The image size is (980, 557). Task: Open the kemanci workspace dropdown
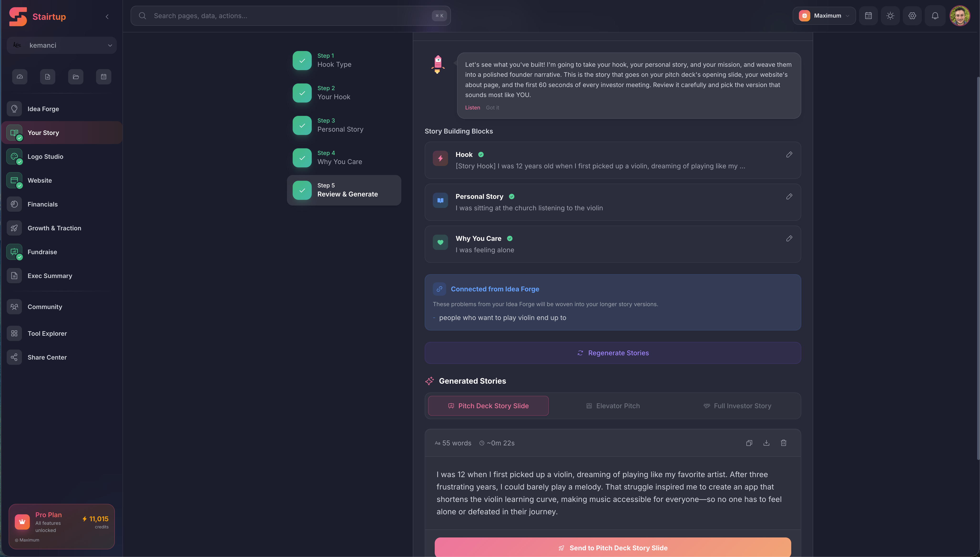tap(61, 46)
